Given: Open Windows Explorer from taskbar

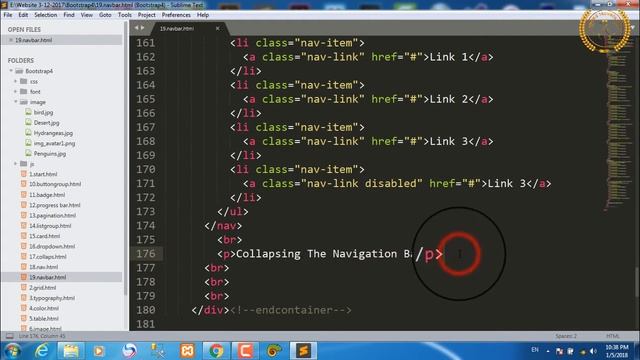Looking at the screenshot, I should tap(70, 351).
